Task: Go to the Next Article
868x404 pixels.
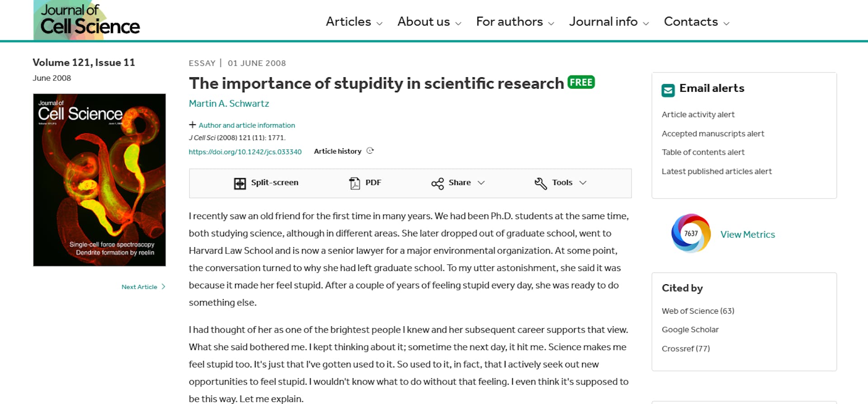Action: 143,287
